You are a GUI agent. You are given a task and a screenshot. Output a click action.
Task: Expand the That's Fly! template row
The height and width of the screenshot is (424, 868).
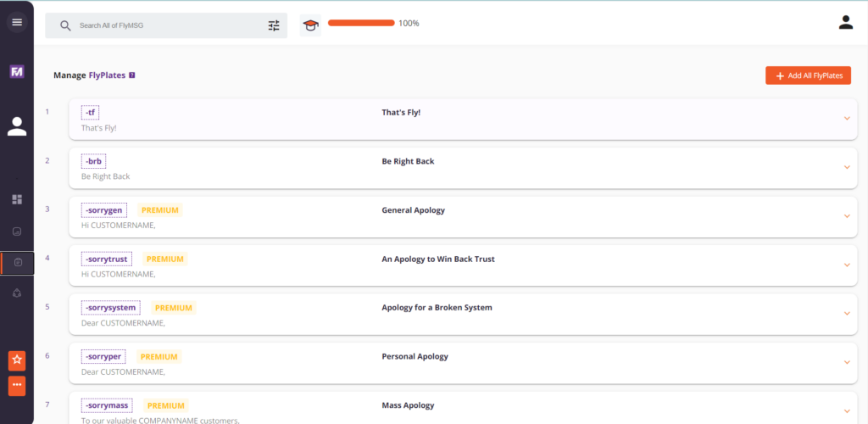846,119
